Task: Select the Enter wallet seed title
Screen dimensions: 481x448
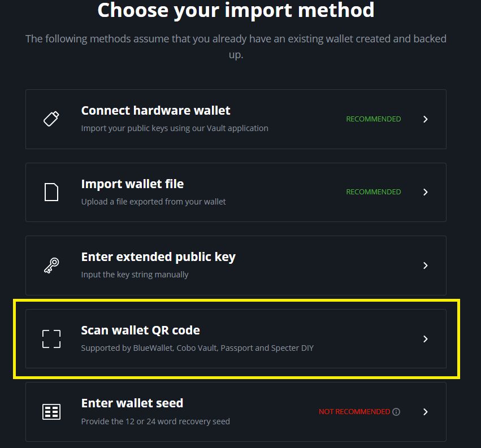Action: pos(132,403)
